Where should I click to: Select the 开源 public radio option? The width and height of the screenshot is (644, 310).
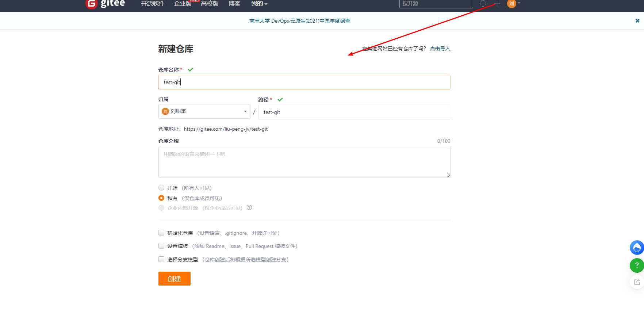(161, 188)
